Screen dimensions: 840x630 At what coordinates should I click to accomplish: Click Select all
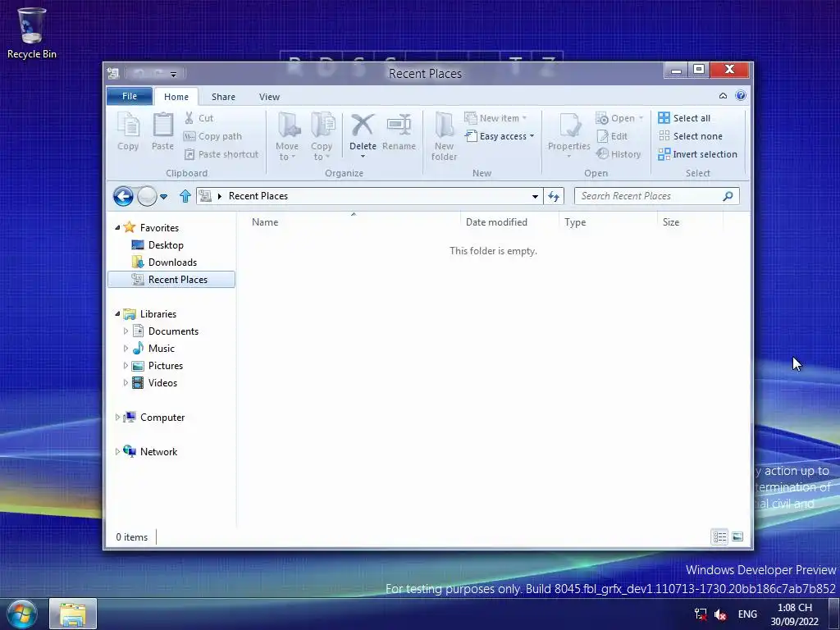[x=685, y=118]
